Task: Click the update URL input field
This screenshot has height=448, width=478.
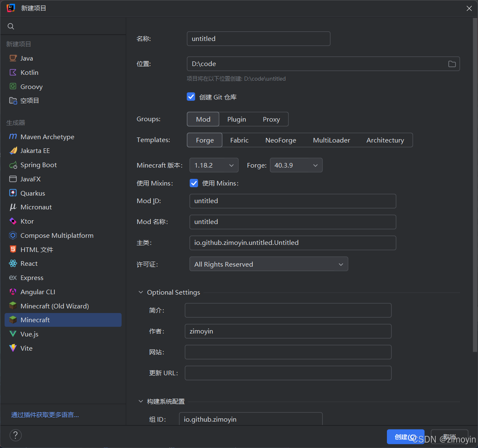Action: (x=288, y=373)
